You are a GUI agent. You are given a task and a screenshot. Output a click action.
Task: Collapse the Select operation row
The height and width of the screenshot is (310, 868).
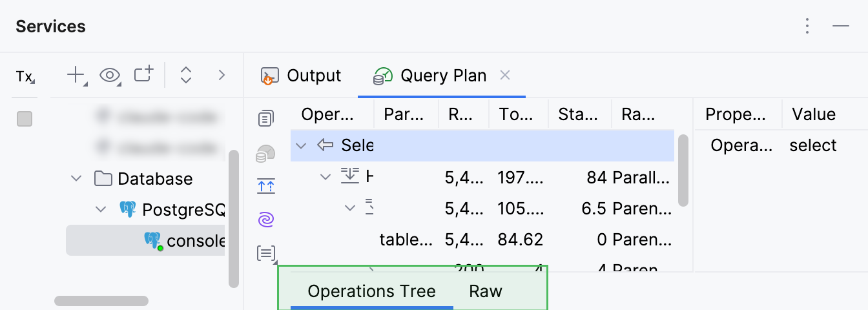(301, 145)
